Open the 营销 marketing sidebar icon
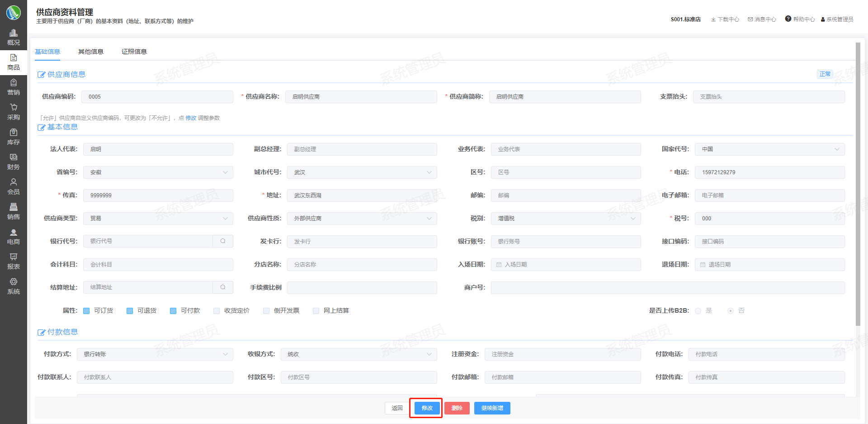This screenshot has height=424, width=868. tap(14, 82)
